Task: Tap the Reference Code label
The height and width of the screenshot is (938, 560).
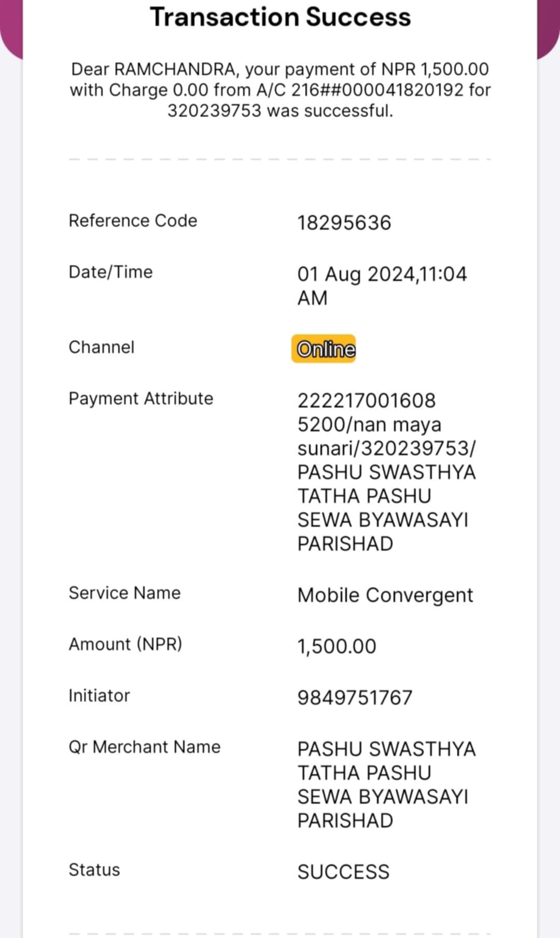Action: click(x=133, y=221)
